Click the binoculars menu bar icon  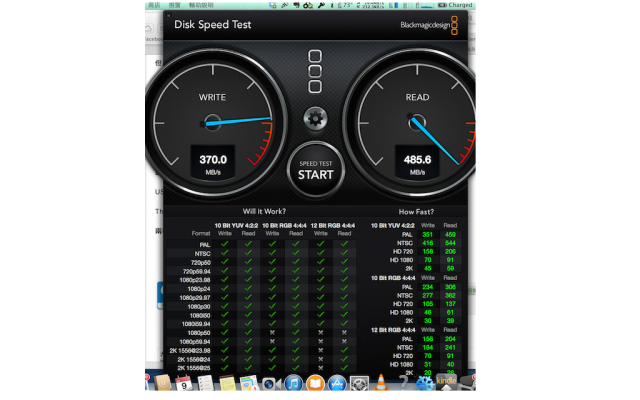(x=308, y=5)
